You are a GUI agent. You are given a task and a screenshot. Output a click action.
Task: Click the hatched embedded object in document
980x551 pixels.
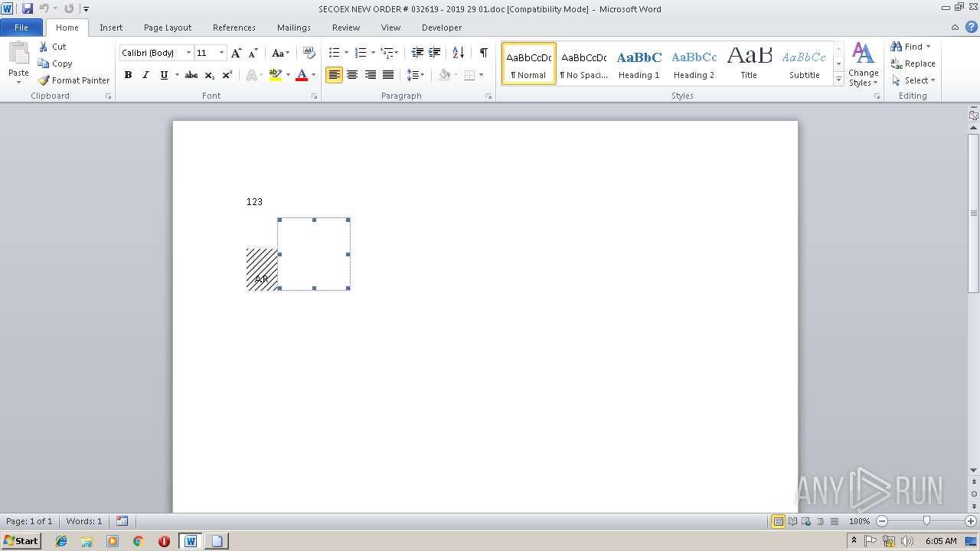[x=262, y=269]
